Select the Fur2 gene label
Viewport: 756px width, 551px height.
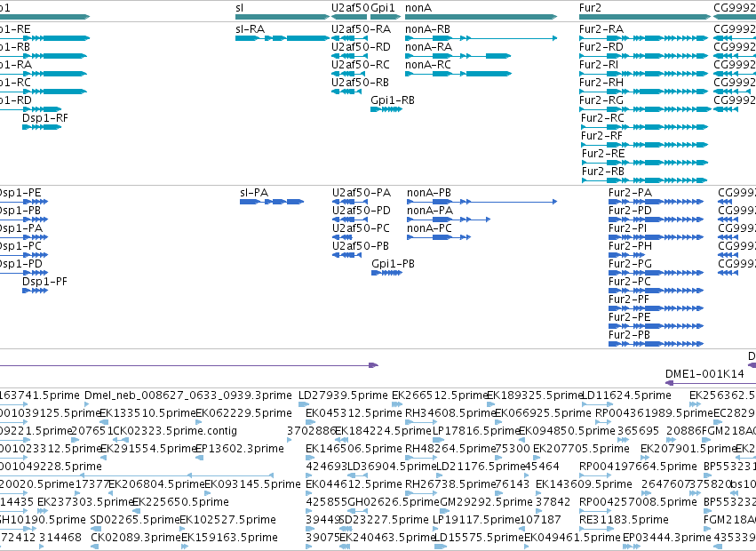coord(590,8)
